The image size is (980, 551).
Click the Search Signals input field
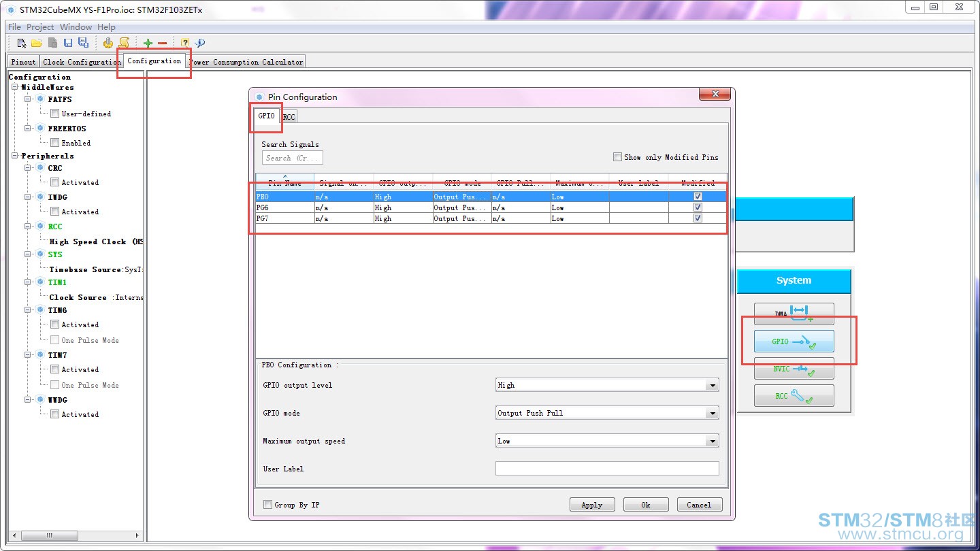coord(293,158)
